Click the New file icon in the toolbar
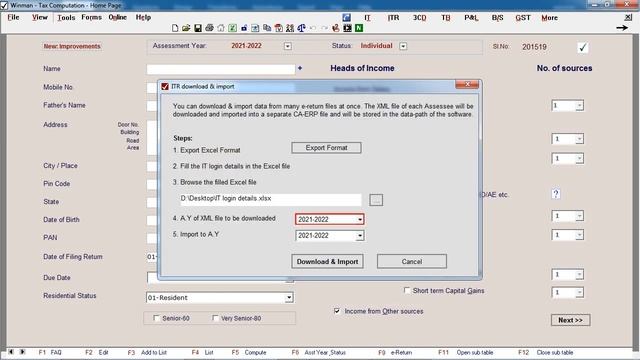 [175, 28]
